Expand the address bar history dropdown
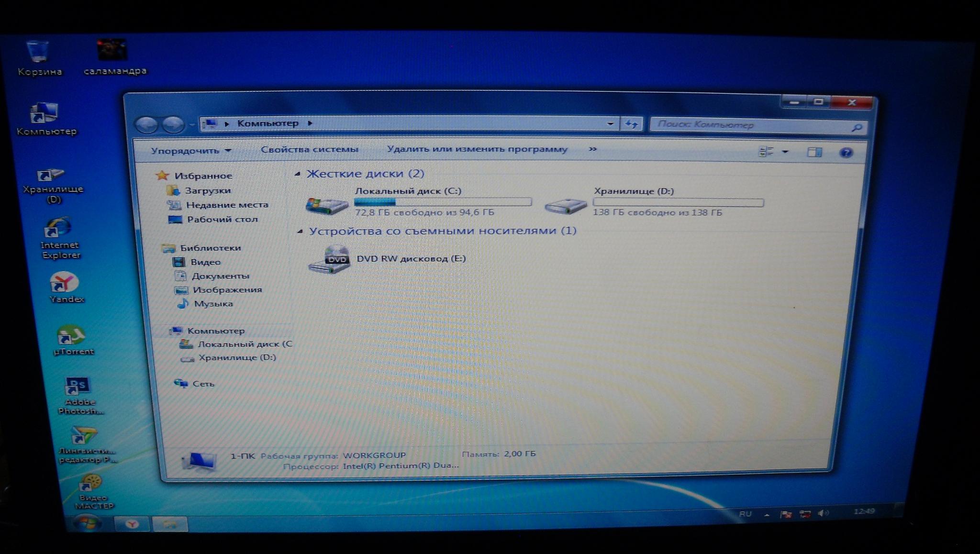 pyautogui.click(x=610, y=124)
